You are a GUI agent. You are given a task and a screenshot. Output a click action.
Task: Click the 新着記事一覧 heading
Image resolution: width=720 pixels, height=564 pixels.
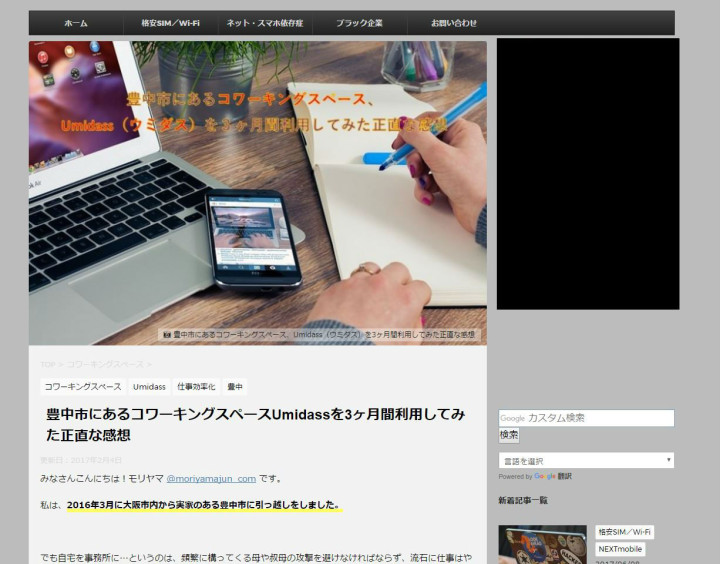click(523, 500)
